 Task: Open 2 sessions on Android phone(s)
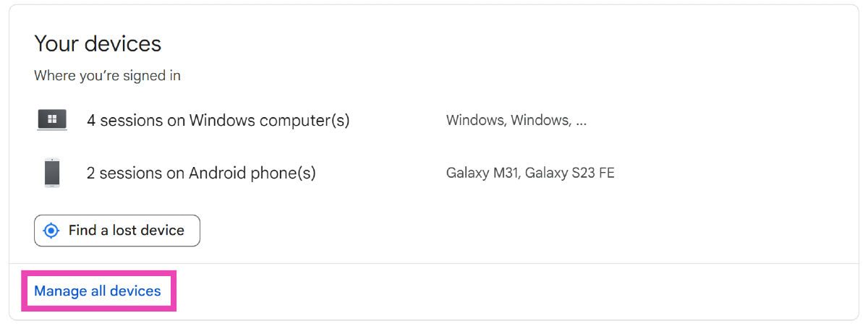click(201, 173)
